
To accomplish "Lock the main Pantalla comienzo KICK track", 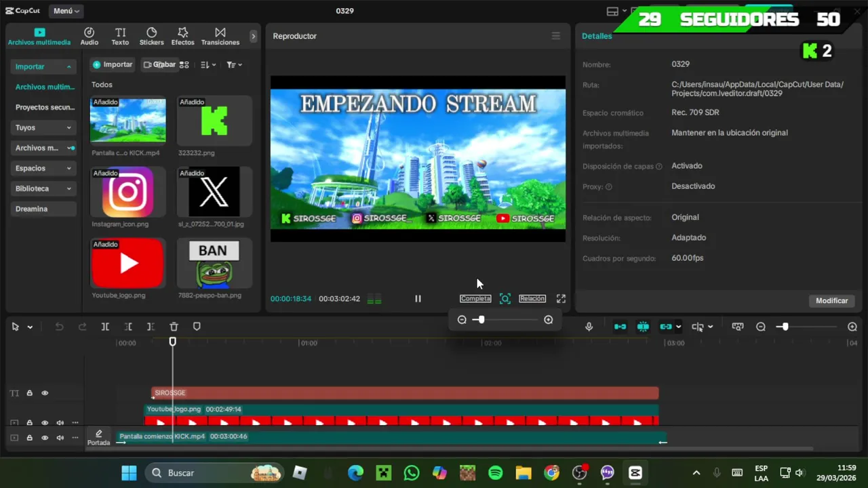I will 30,438.
